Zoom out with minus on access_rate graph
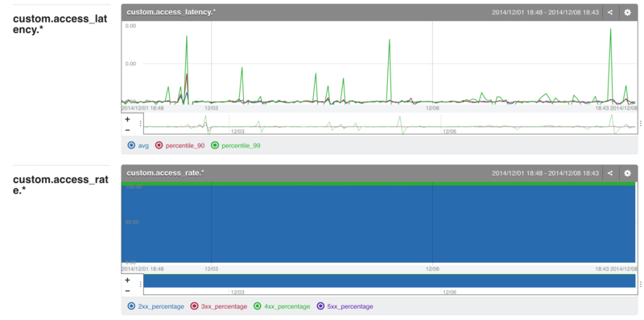The image size is (644, 320). (x=127, y=290)
